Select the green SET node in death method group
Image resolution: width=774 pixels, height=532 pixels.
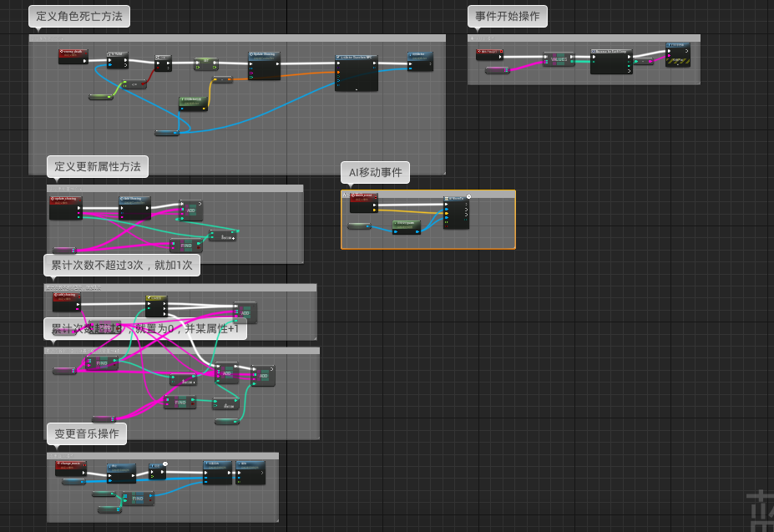[206, 63]
